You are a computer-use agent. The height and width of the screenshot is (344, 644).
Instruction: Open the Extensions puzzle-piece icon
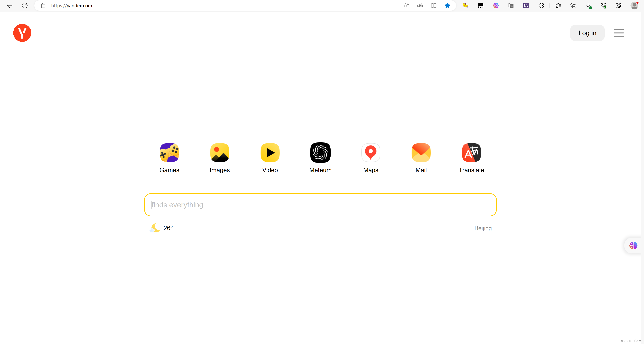(541, 5)
